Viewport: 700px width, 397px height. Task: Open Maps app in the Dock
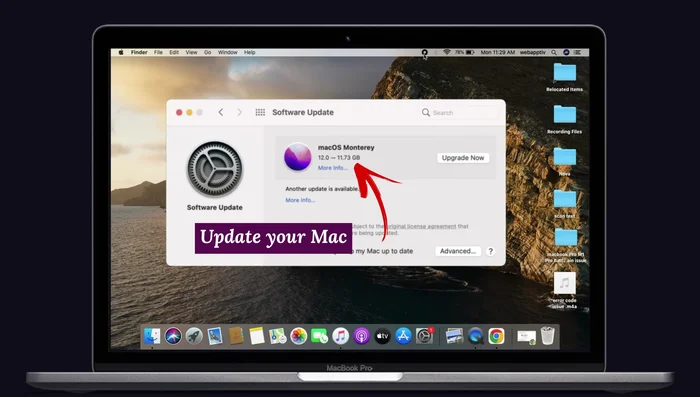[278, 336]
